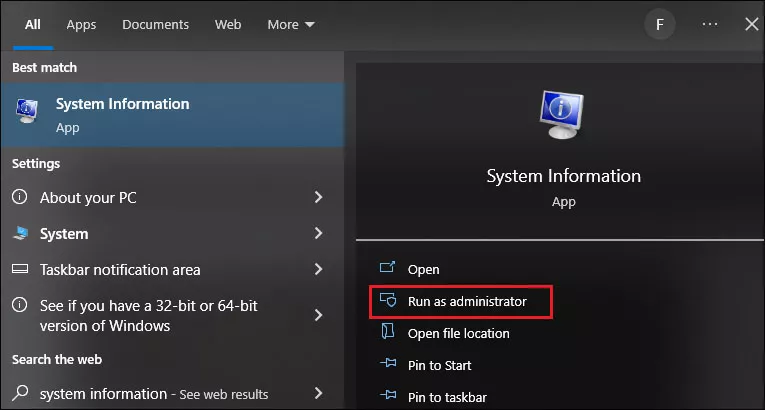Click the pin icon beside Pin to taskbar
The height and width of the screenshot is (410, 765).
pyautogui.click(x=388, y=395)
